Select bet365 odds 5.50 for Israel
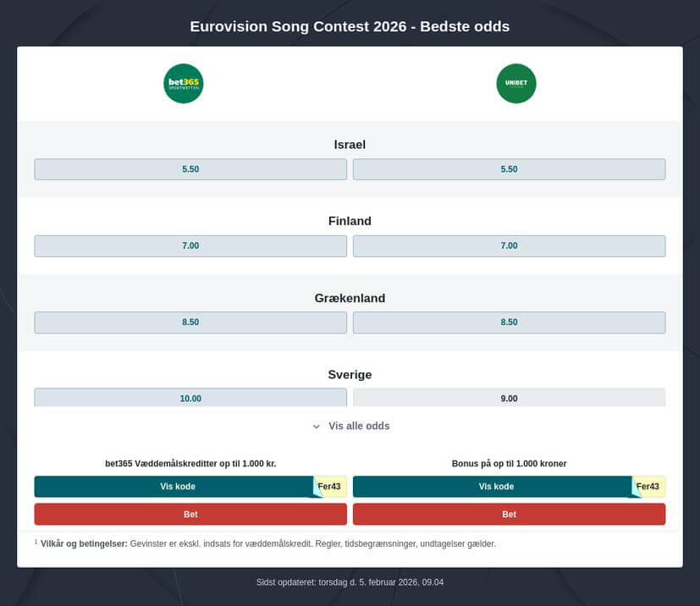Viewport: 700px width, 606px height. click(190, 169)
